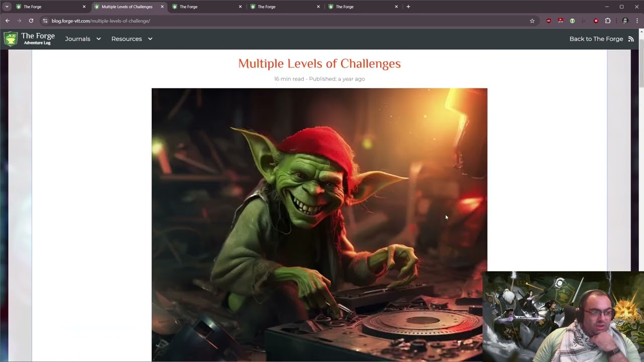The image size is (644, 362).
Task: Open a new browser tab with plus icon
Action: point(408,7)
